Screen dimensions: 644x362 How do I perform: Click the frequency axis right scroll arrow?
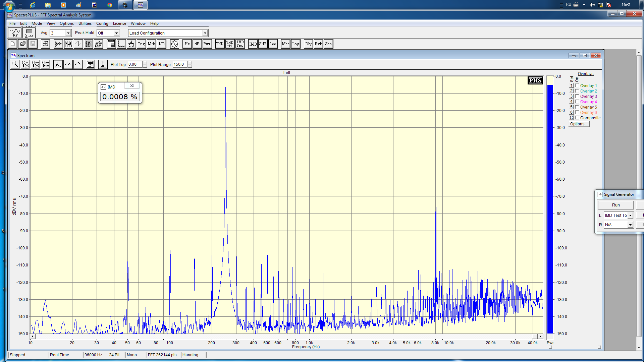coord(540,336)
